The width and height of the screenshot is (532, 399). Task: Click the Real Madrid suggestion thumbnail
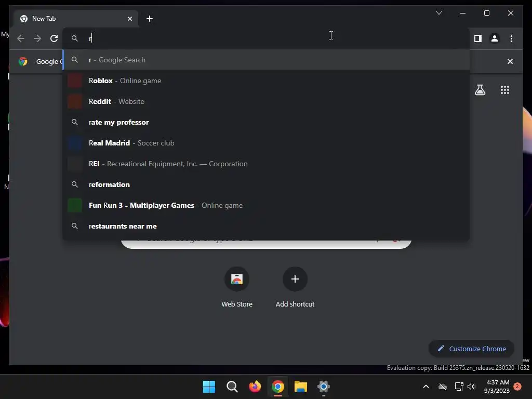pos(75,143)
